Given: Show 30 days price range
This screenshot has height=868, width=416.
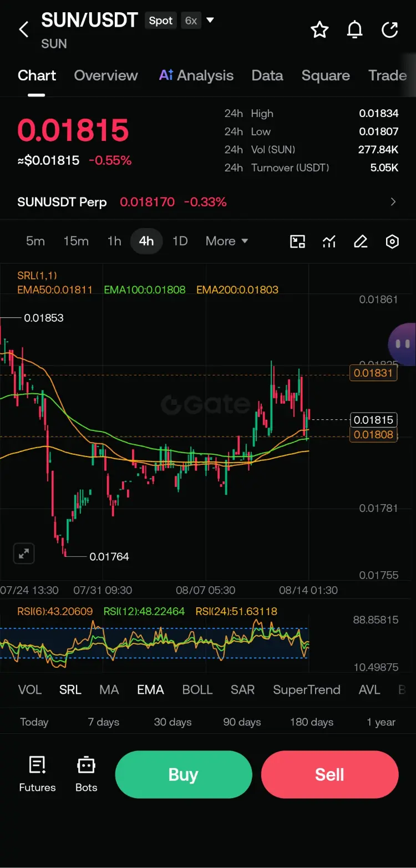Looking at the screenshot, I should click(173, 722).
